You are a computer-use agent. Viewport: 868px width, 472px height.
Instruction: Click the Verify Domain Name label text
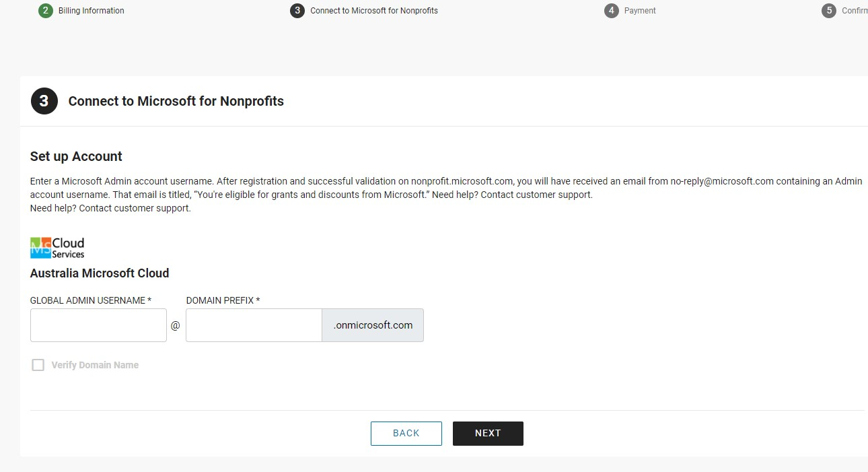pos(95,365)
